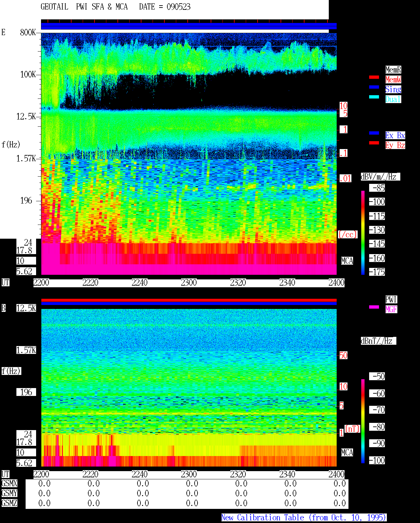Click the blue Sing legend swatch
420x523 pixels.
click(374, 87)
